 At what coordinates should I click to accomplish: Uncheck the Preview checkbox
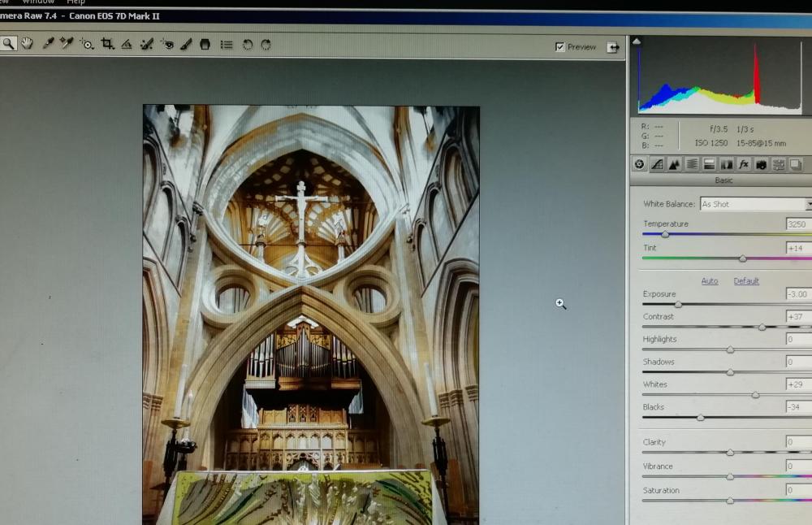coord(559,47)
